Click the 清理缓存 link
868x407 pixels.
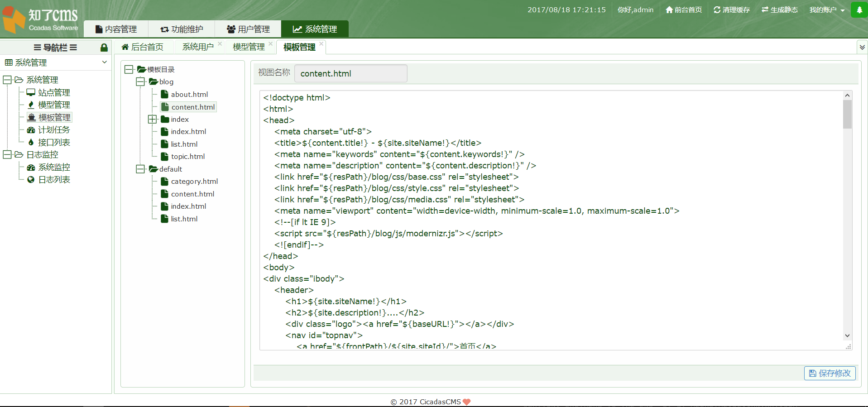tap(732, 10)
